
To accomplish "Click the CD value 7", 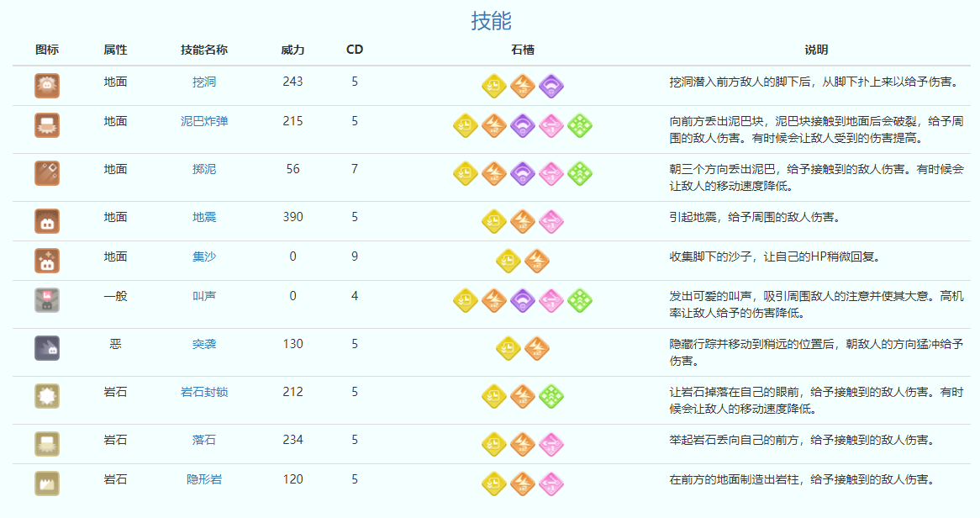I will click(355, 170).
